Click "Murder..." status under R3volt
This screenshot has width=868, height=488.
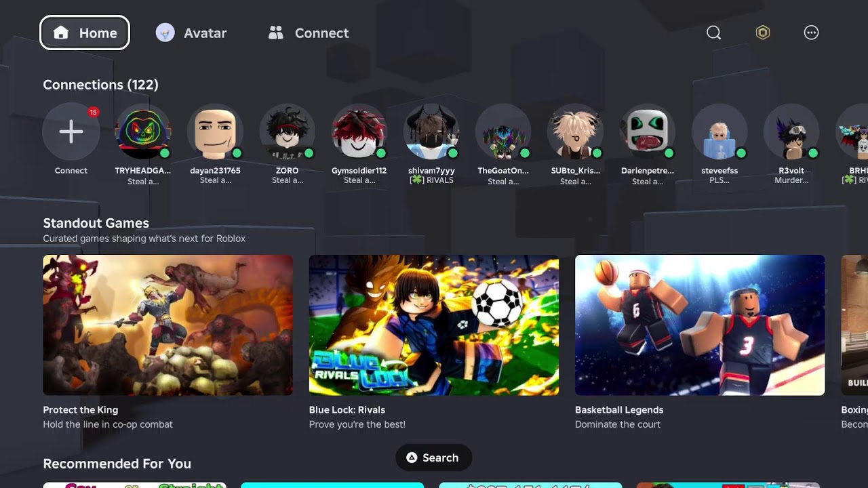pyautogui.click(x=791, y=180)
